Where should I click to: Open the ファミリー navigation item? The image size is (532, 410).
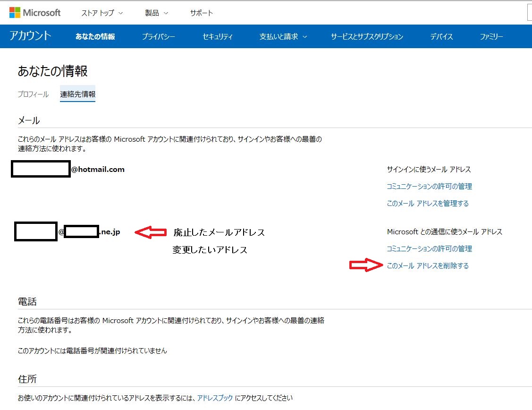[x=491, y=37]
